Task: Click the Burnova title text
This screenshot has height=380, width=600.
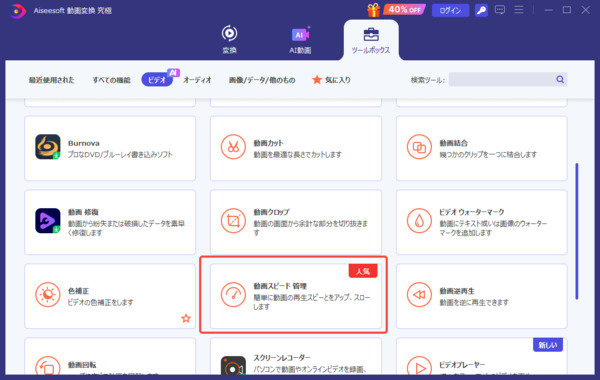Action: click(x=83, y=143)
